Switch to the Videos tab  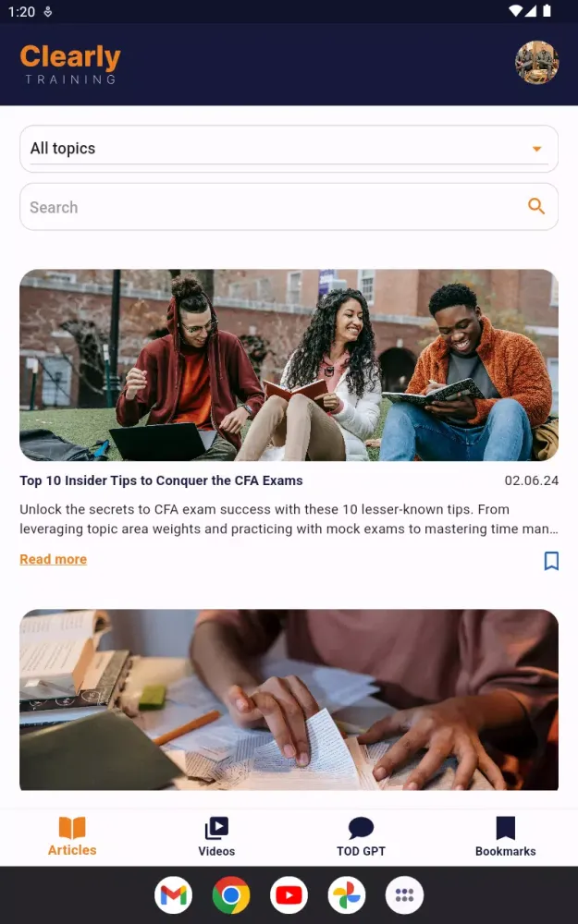coord(216,837)
